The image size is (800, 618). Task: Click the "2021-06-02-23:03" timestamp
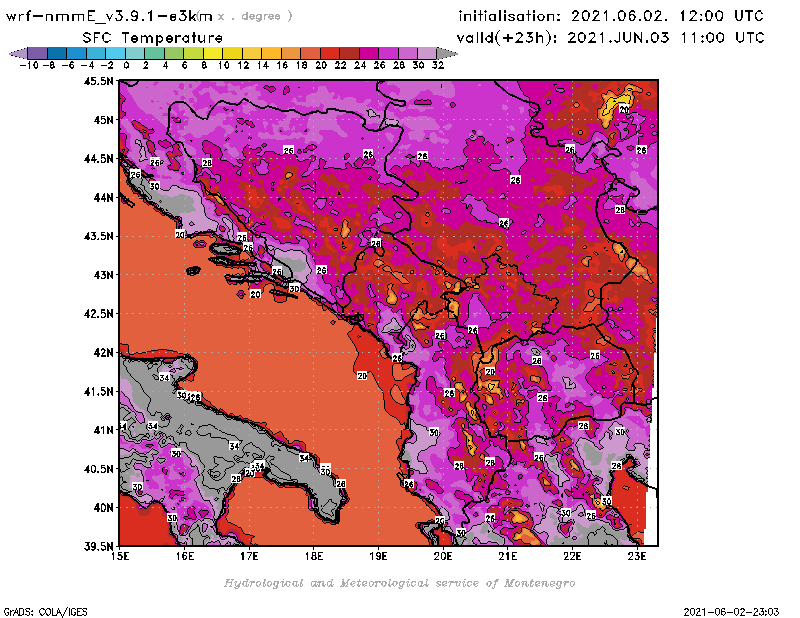pos(731,612)
